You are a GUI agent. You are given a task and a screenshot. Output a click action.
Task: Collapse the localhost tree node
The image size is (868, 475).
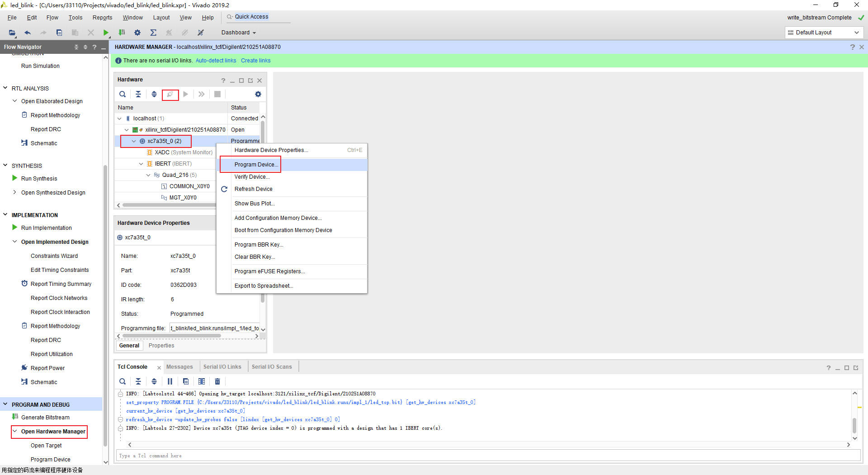coord(119,119)
